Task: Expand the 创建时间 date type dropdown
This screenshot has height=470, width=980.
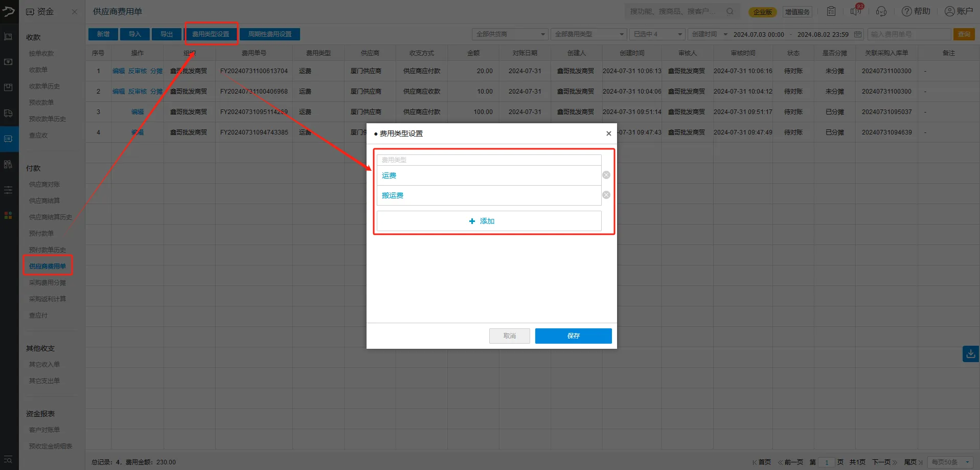Action: (709, 34)
